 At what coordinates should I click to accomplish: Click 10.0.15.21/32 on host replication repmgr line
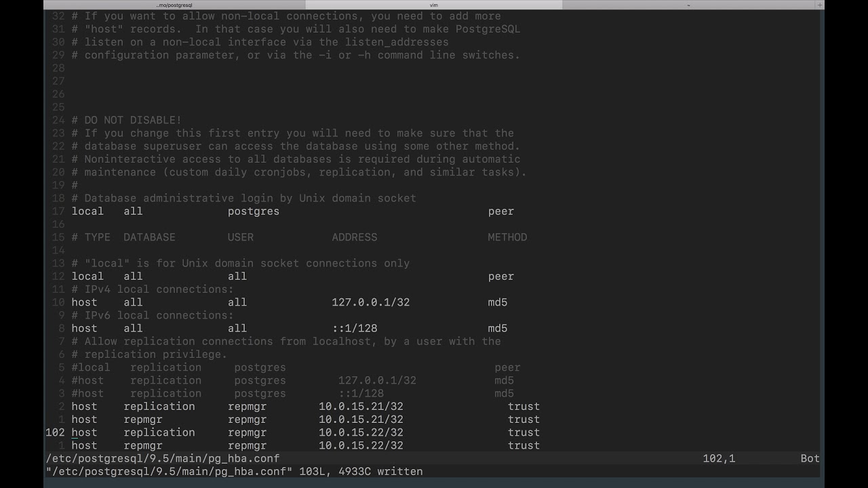[x=361, y=406]
